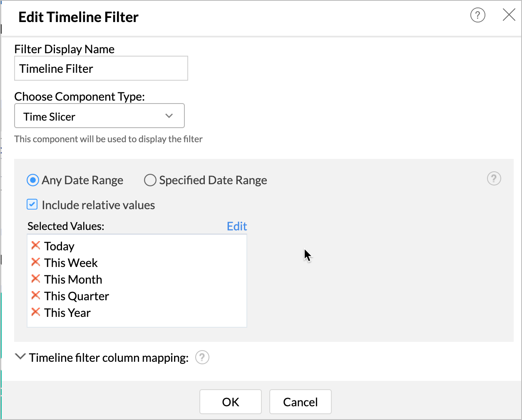Open the Time Slicer component type dropdown
Viewport: 522px width, 420px height.
coord(99,116)
